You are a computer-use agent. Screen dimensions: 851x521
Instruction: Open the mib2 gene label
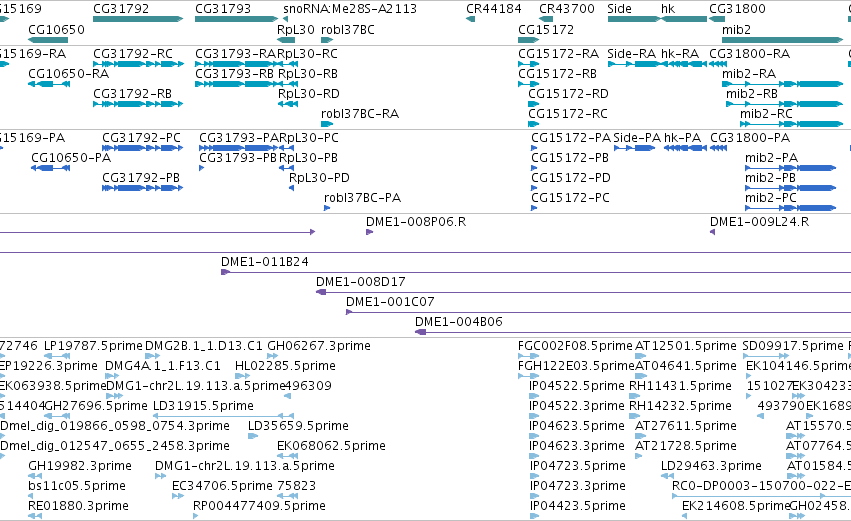point(736,29)
